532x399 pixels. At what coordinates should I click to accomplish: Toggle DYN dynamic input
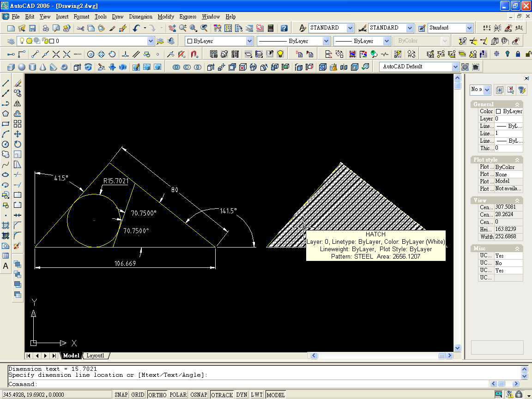242,394
